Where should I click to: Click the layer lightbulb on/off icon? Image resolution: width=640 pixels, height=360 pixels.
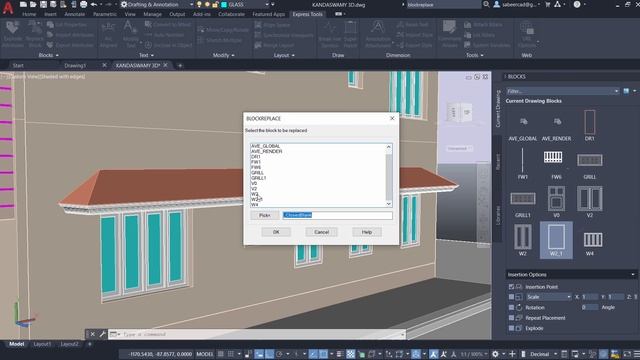coord(199,4)
